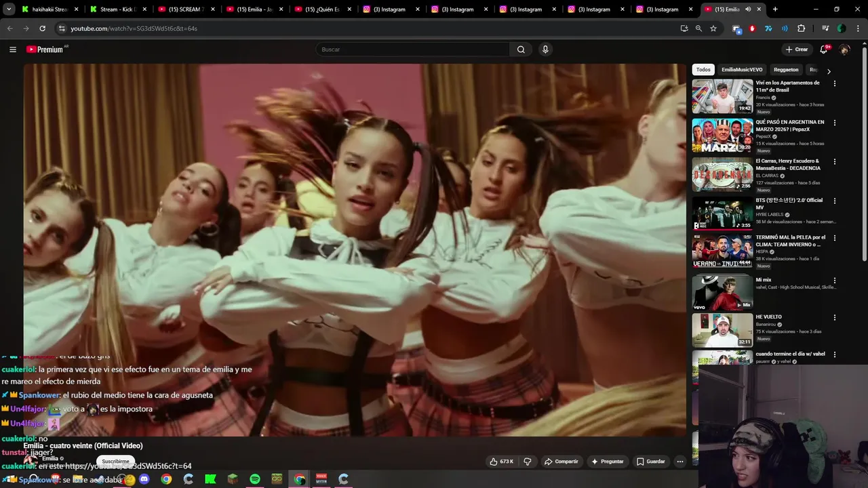Open Chrome profile avatar
This screenshot has width=868, height=488.
coord(842,28)
